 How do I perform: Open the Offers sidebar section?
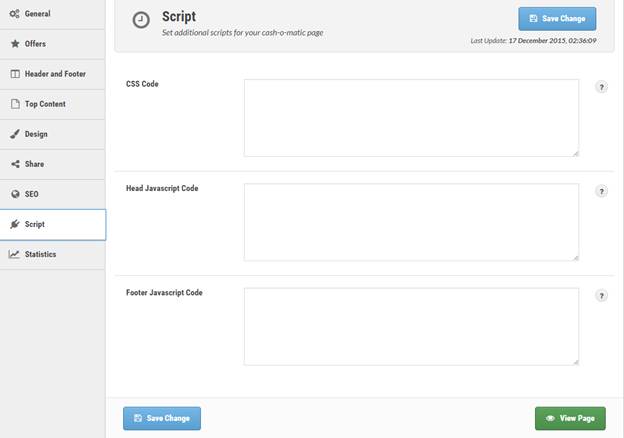click(x=53, y=44)
